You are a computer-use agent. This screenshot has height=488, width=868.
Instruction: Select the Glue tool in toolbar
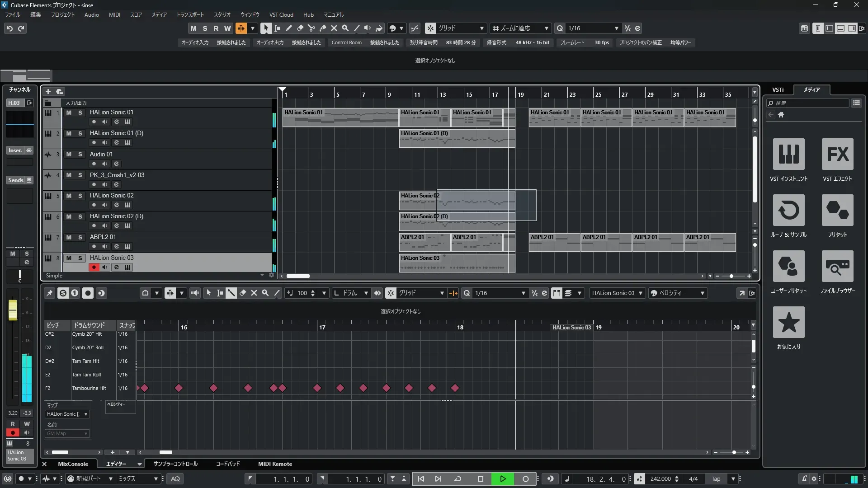coord(322,28)
